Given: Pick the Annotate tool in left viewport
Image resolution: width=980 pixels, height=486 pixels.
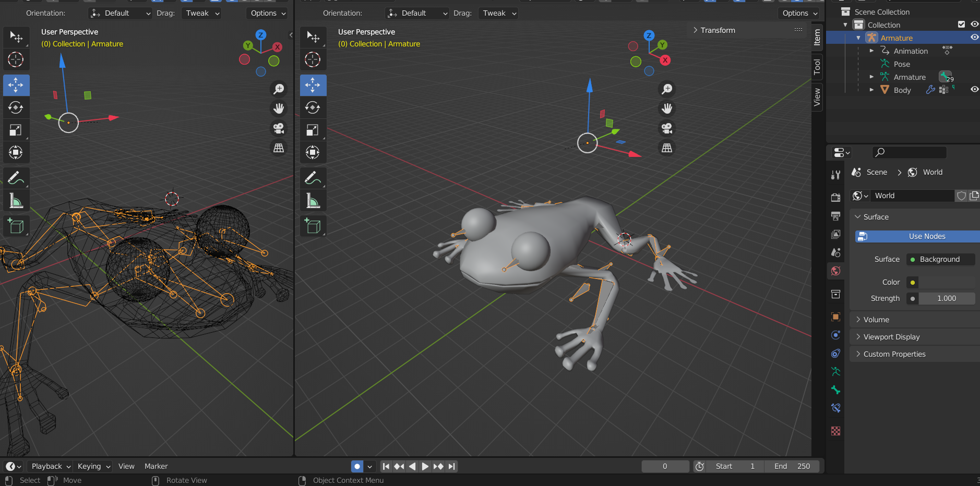Looking at the screenshot, I should [x=16, y=178].
